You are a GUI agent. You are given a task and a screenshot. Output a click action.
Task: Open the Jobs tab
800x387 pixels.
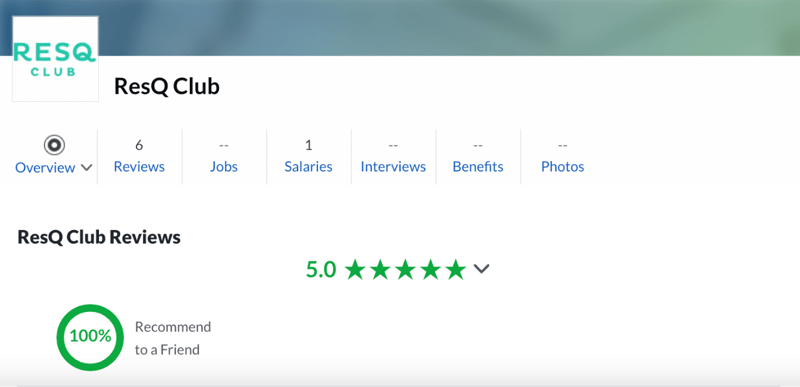point(224,167)
